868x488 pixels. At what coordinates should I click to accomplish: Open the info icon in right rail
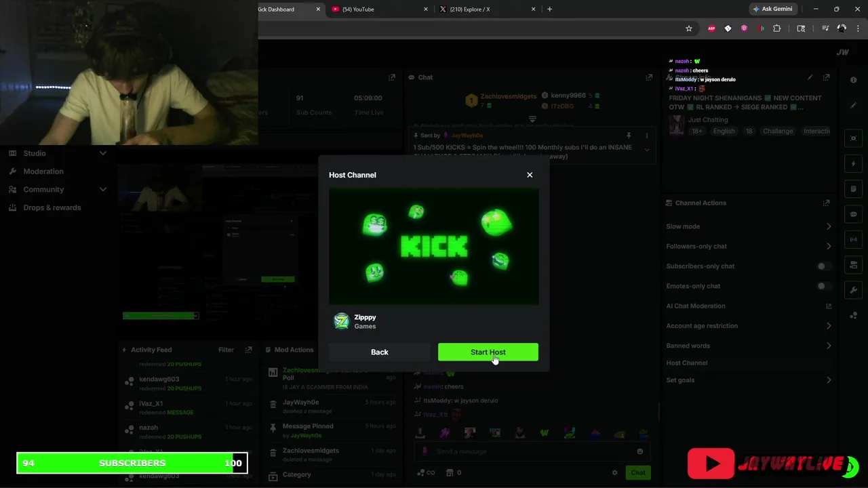click(854, 80)
